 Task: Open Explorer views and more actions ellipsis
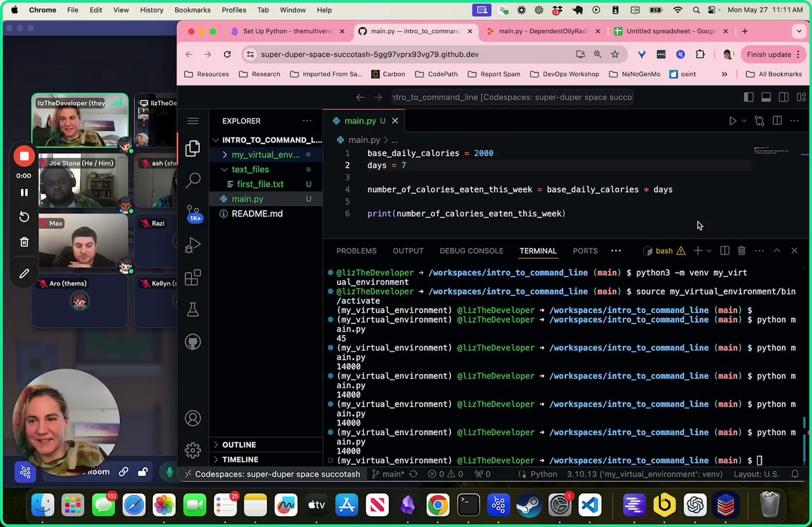coord(307,120)
